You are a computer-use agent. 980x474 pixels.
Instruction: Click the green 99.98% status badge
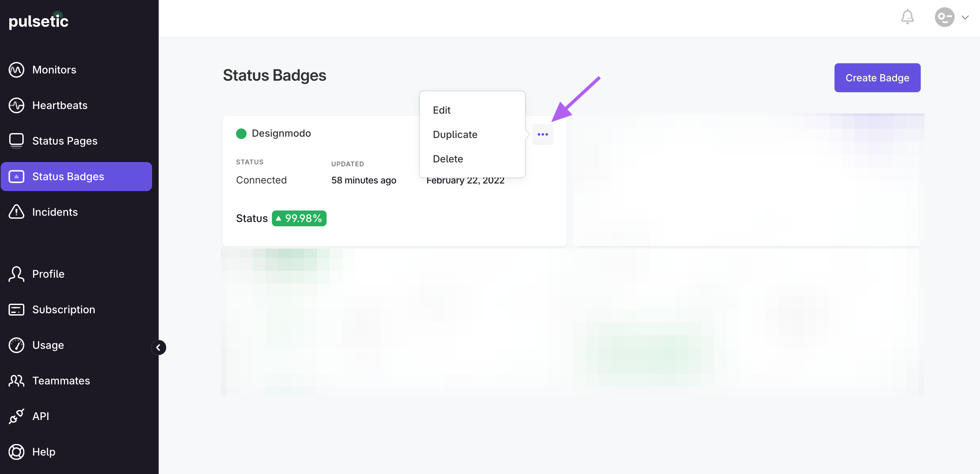pos(299,218)
